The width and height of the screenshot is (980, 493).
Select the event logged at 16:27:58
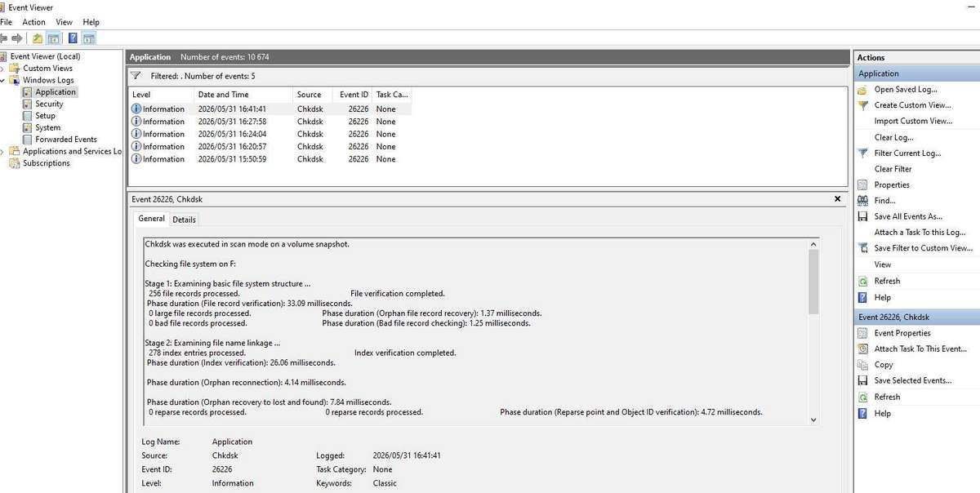coord(270,122)
